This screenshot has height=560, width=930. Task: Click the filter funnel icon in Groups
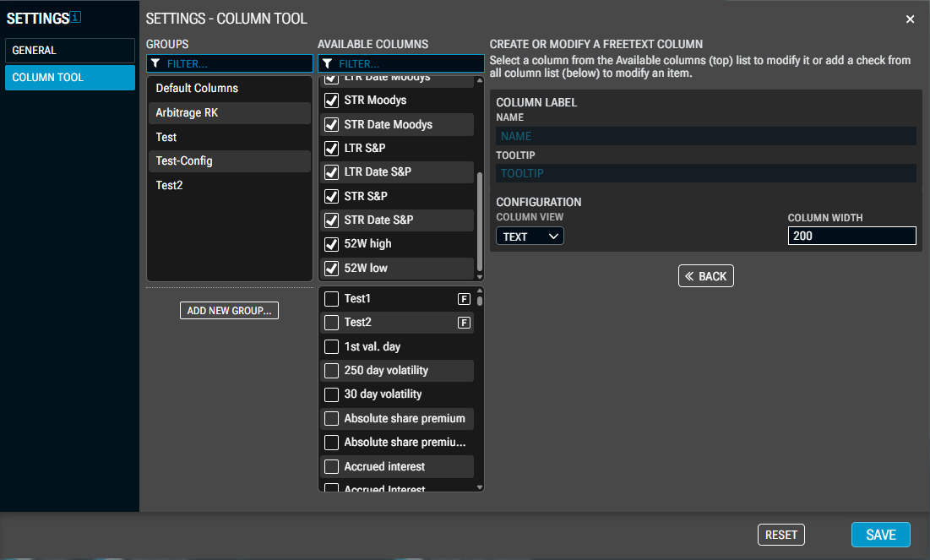coord(155,63)
